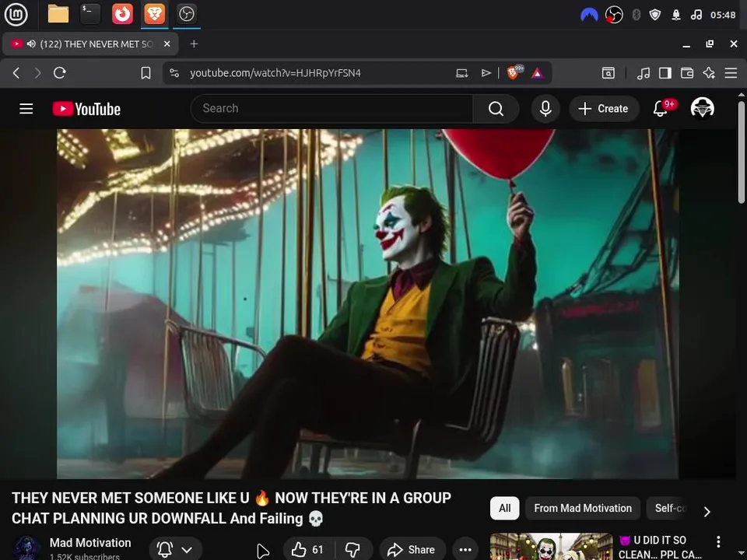
Task: Open the security shield tray icon
Action: coord(655,15)
